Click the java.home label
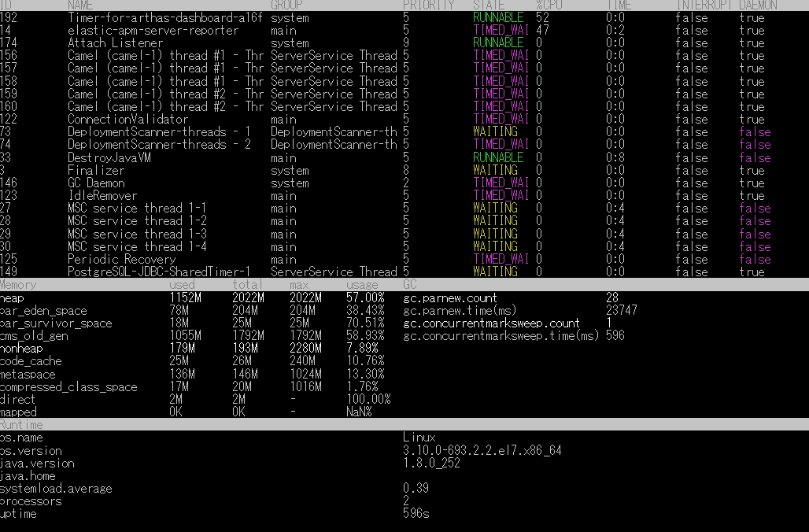Viewport: 809px width, 532px height. (28, 476)
